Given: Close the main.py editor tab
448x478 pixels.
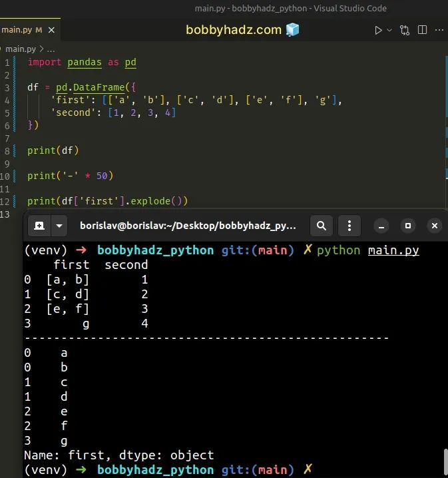Looking at the screenshot, I should 51,30.
